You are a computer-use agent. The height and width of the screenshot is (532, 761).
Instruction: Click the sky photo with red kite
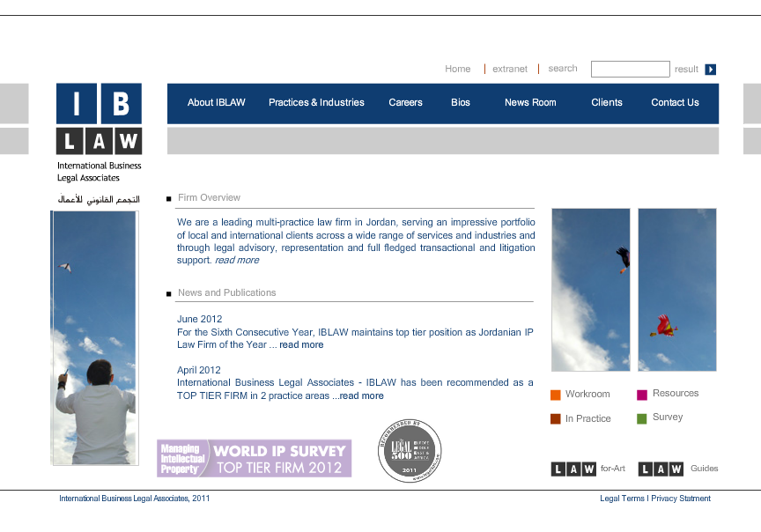pyautogui.click(x=677, y=290)
